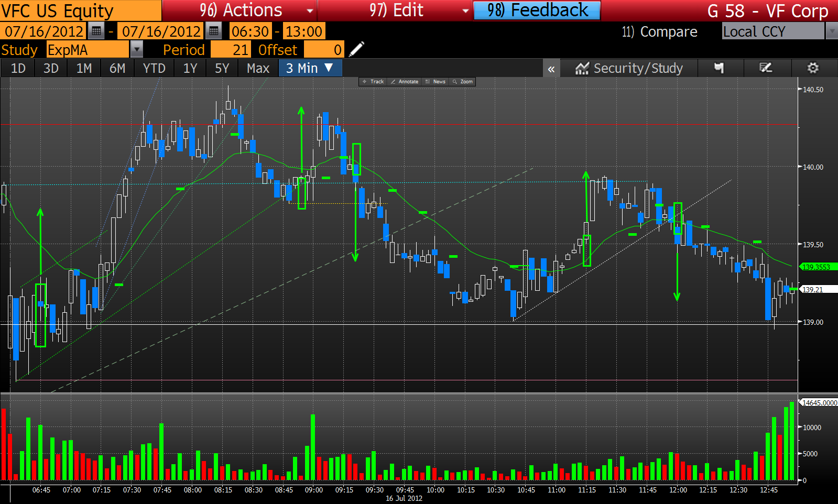This screenshot has width=838, height=504.
Task: Click the 12:00 time axis label
Action: 678,490
